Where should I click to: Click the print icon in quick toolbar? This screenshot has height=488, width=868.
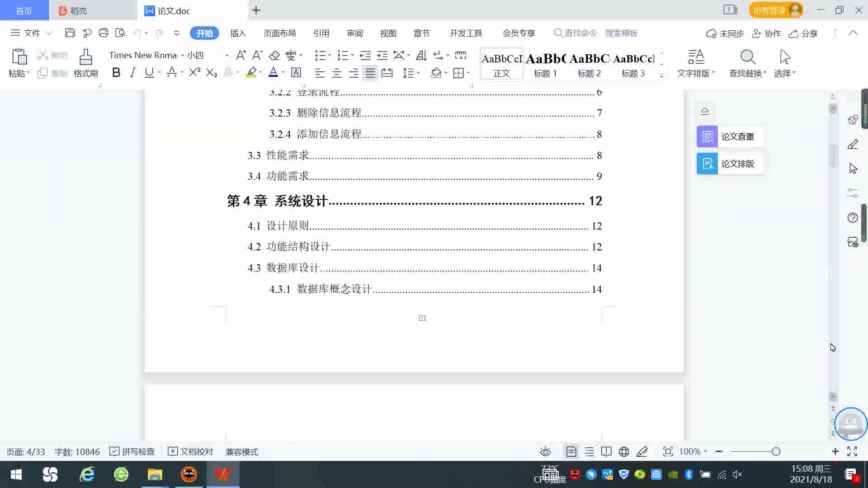click(x=104, y=33)
